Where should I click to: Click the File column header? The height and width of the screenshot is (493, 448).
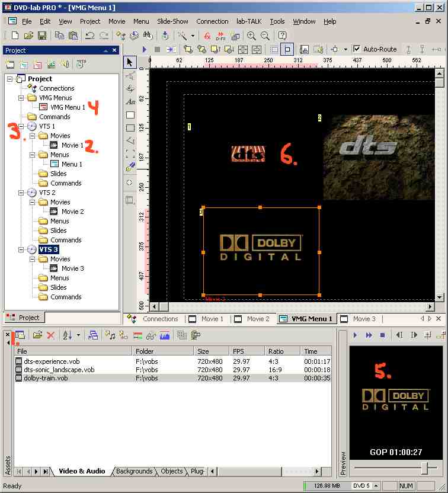73,351
